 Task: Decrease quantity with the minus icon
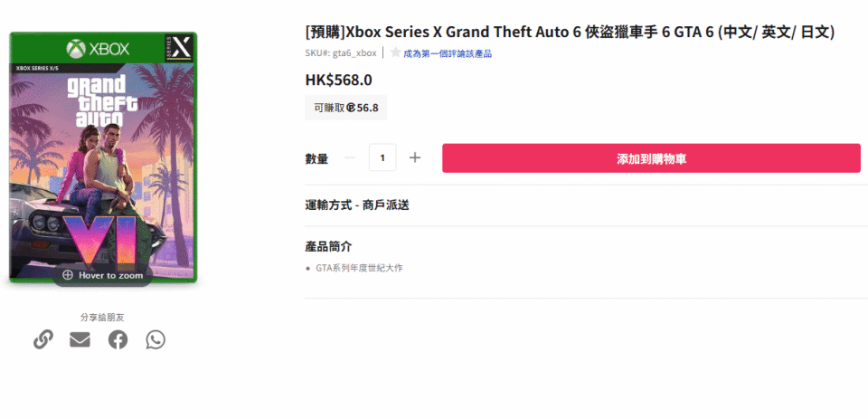click(350, 158)
